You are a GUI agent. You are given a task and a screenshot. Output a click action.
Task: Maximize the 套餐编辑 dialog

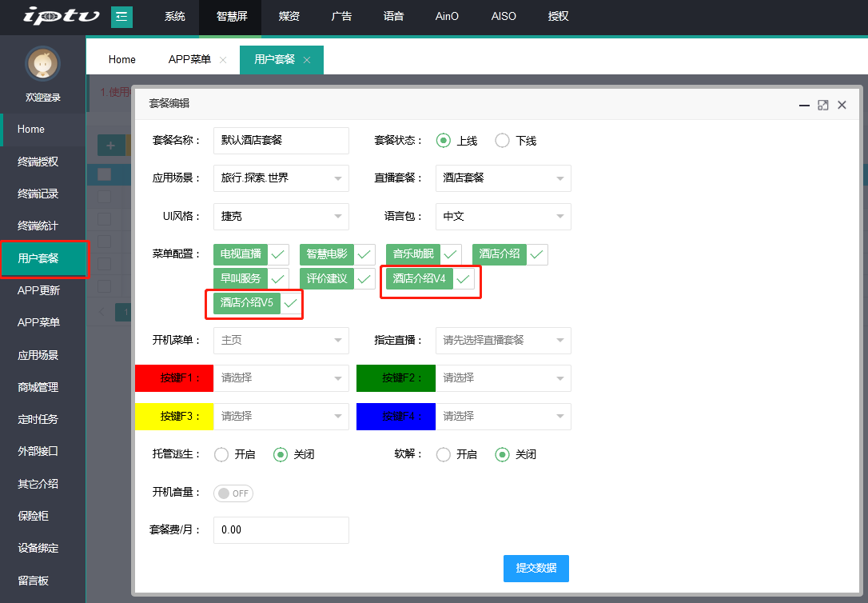(x=822, y=105)
